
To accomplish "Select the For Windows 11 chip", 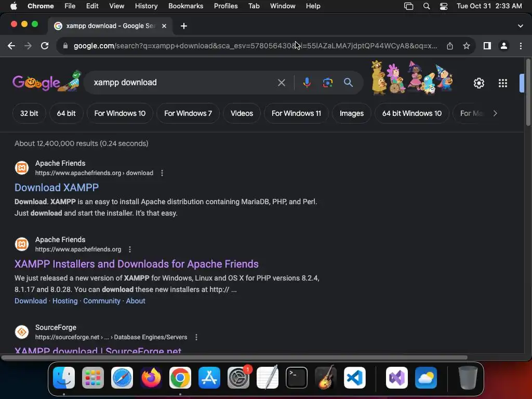I will (296, 113).
